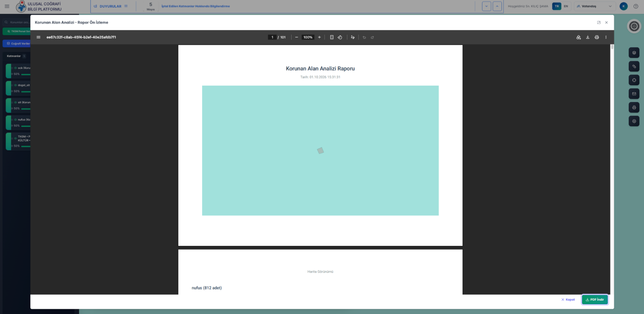
Task: Open the K user avatar menu
Action: (x=624, y=6)
